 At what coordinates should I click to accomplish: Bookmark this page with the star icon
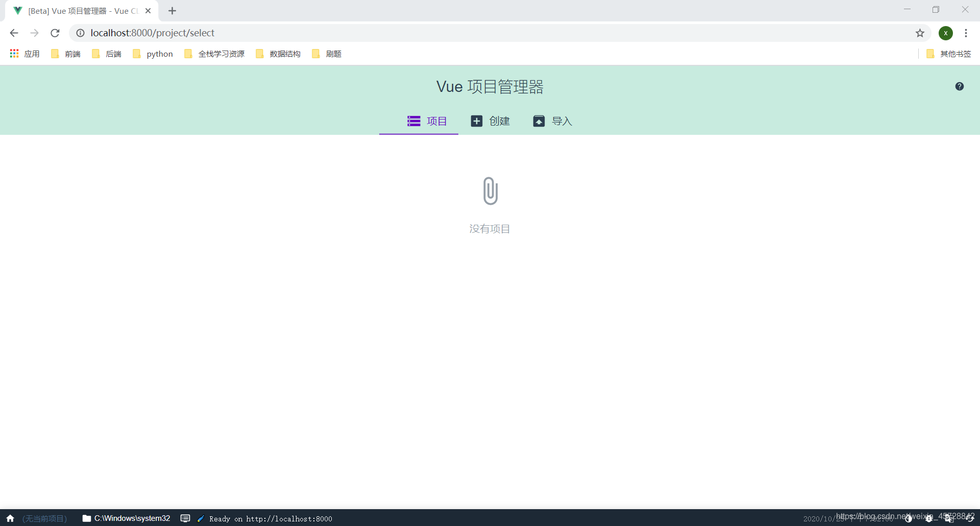coord(920,33)
